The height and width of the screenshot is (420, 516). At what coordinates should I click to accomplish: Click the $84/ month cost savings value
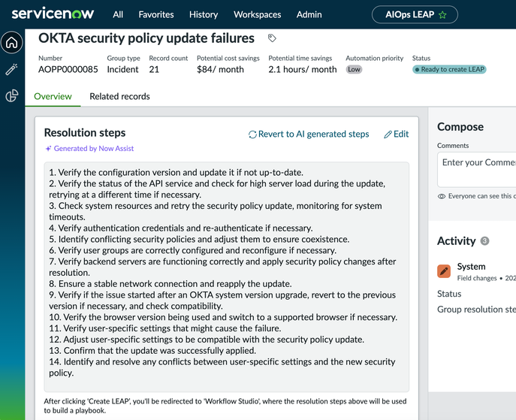pyautogui.click(x=221, y=69)
